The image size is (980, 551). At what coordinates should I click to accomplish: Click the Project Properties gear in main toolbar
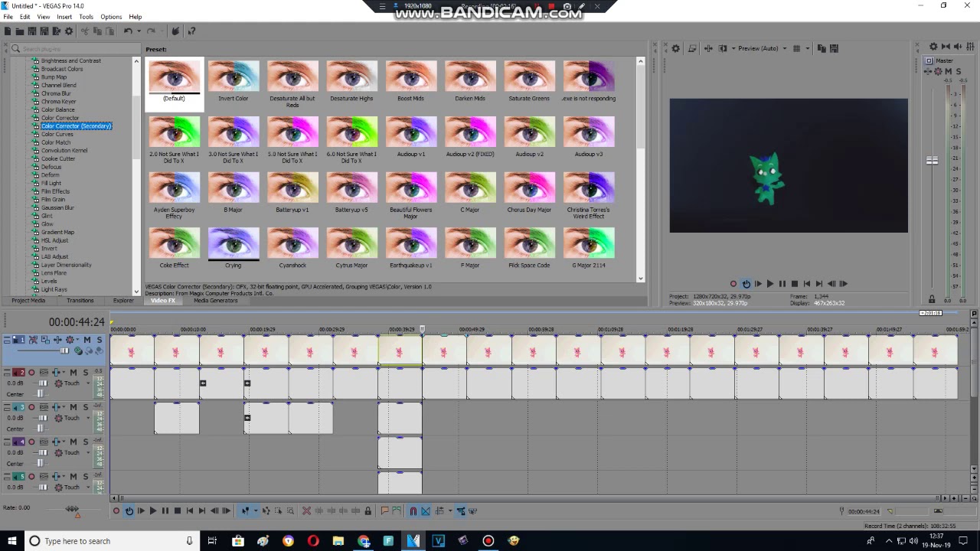68,31
